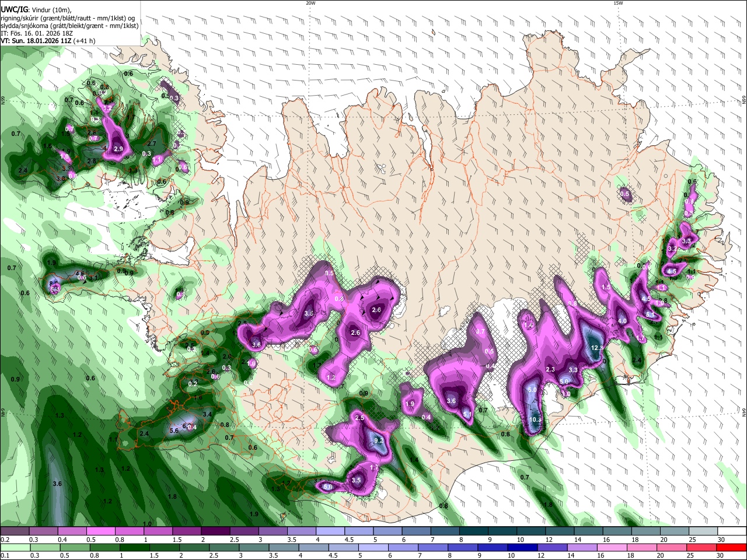The height and width of the screenshot is (560, 747).
Task: Click the "9.2" precipitation value on the map
Action: [378, 441]
